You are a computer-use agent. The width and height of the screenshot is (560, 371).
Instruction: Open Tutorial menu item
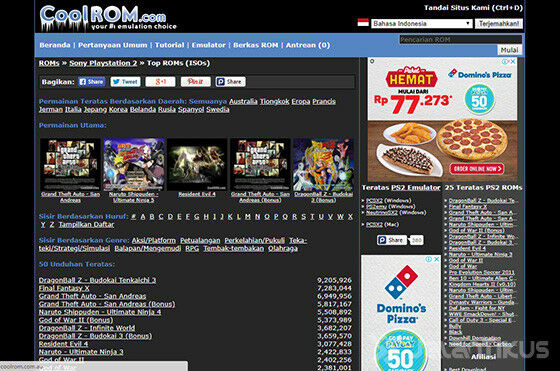pos(169,45)
